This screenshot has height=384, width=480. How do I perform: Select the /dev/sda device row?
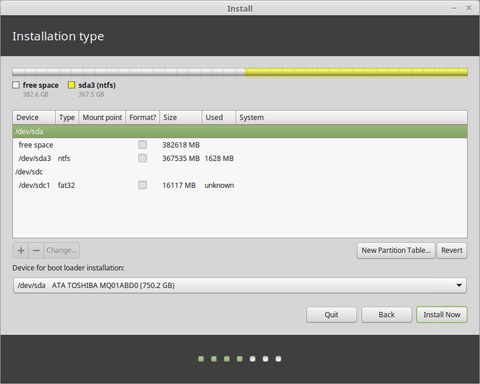tap(240, 131)
